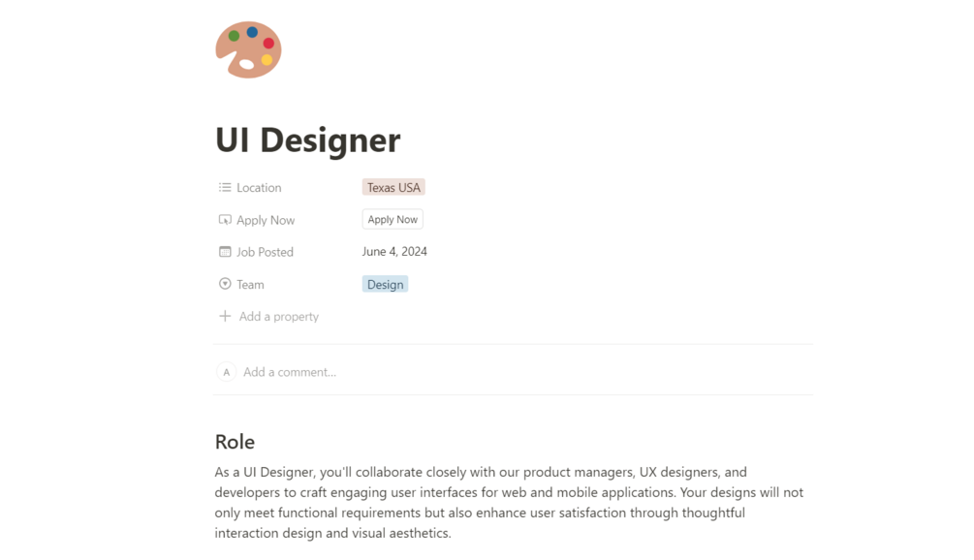Open the Apply Now property label menu
Image resolution: width=974 pixels, height=560 pixels.
[266, 220]
